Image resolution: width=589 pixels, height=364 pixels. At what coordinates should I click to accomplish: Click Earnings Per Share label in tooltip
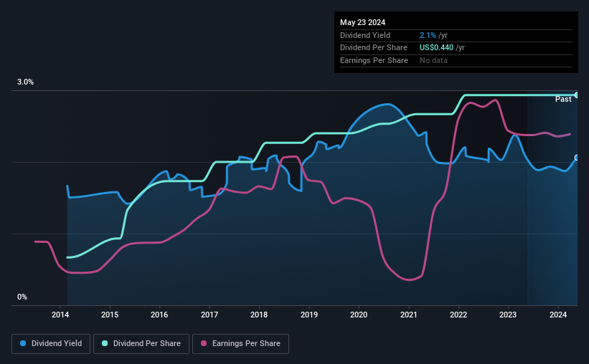coord(374,60)
